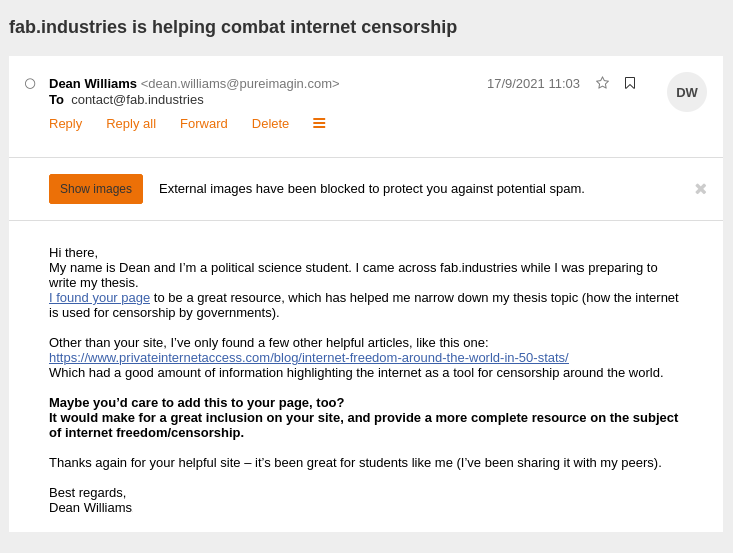The image size is (733, 553).
Task: Click the recipient contact@fab.industries
Action: [137, 100]
